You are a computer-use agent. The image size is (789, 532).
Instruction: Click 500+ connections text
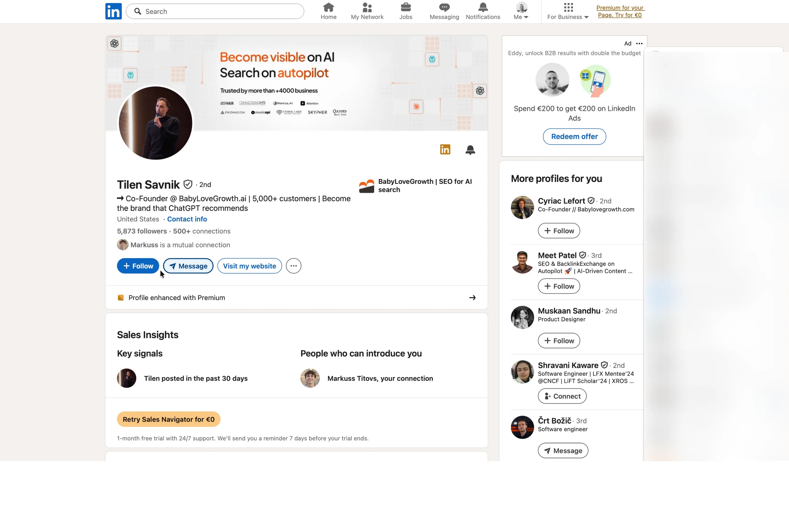coord(202,231)
